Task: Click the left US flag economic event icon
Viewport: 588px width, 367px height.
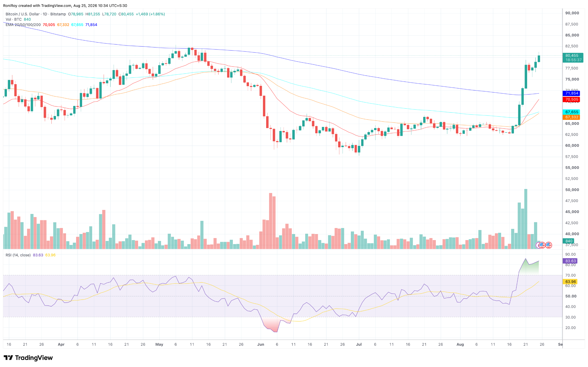Action: coord(542,245)
